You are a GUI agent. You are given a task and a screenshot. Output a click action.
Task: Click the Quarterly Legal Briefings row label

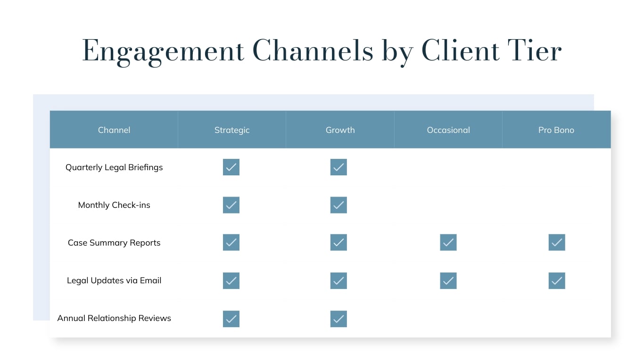(114, 167)
